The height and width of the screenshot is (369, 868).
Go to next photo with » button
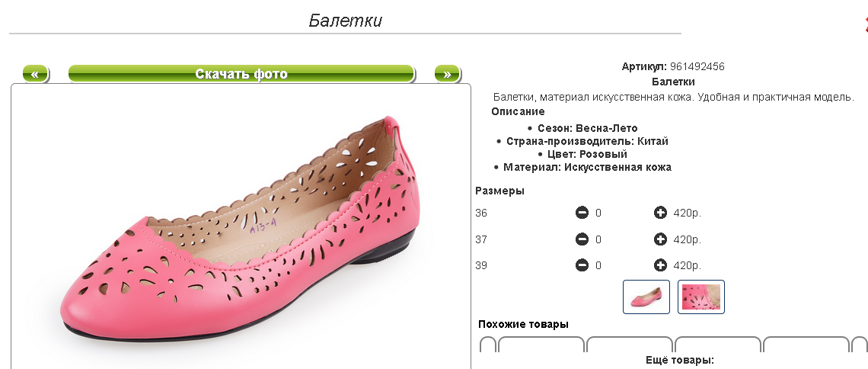[447, 74]
